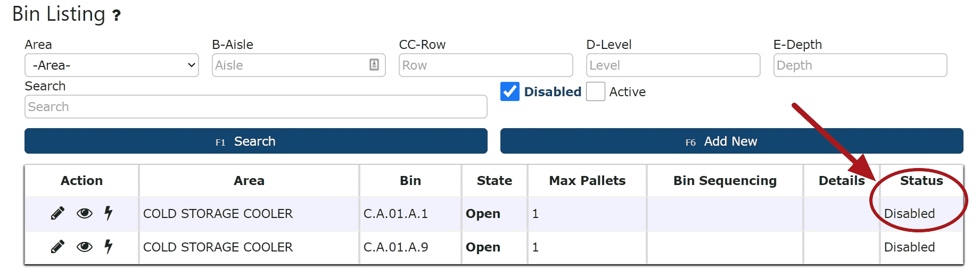Click the F6 Add New button
The height and width of the screenshot is (277, 980).
click(732, 141)
